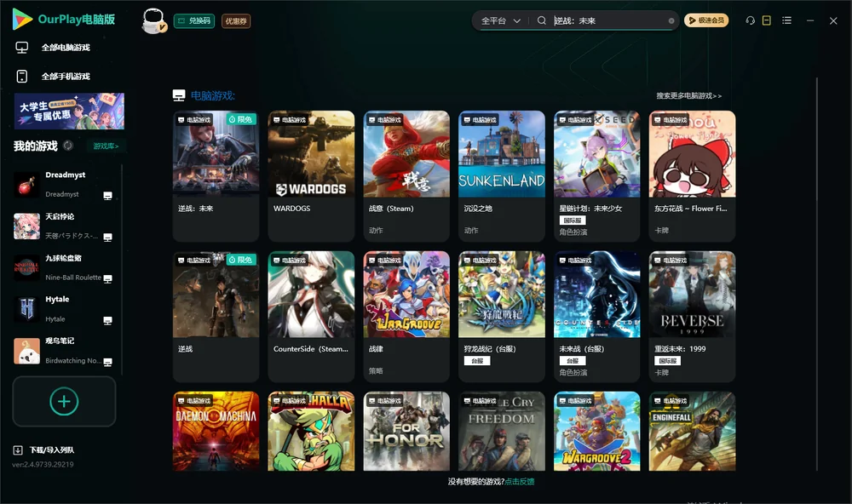Viewport: 852px width, 504px height.
Task: Open the Wargroove 战律 game card
Action: tap(406, 317)
